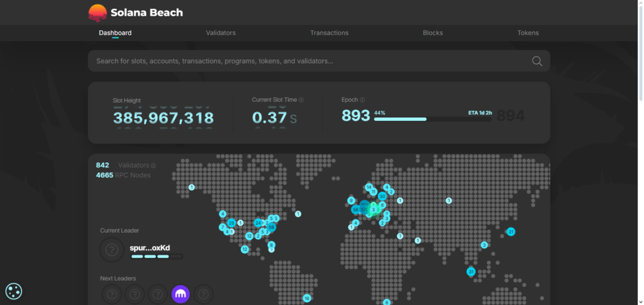644x305 pixels.
Task: Focus the search slots and accounts field
Action: [x=308, y=61]
